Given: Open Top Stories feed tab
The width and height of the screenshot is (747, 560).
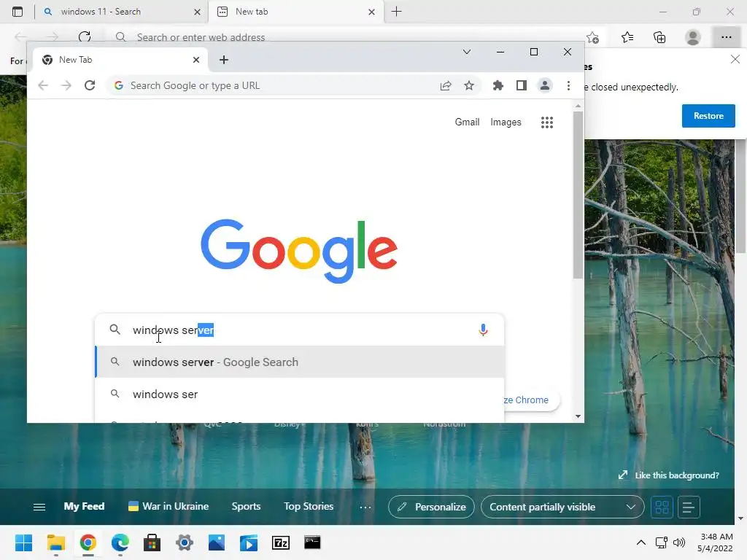Looking at the screenshot, I should click(309, 506).
